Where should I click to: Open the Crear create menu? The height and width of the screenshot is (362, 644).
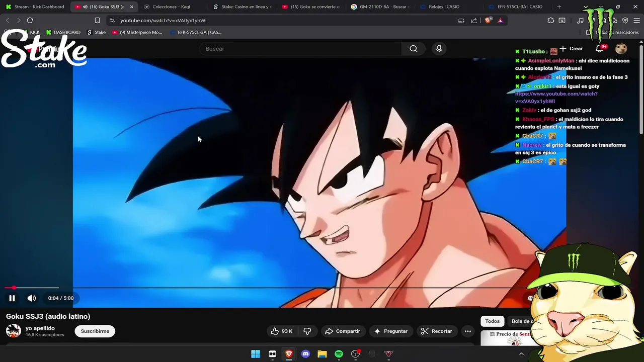coord(572,49)
